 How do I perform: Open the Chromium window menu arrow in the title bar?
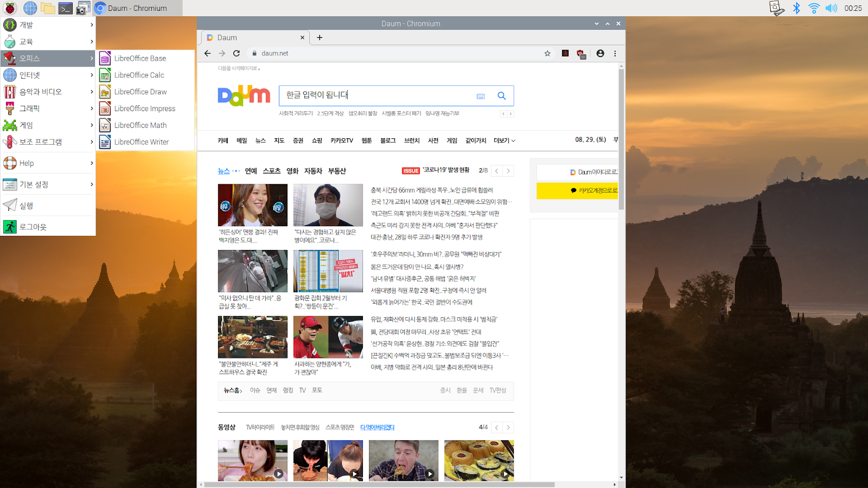click(x=597, y=23)
